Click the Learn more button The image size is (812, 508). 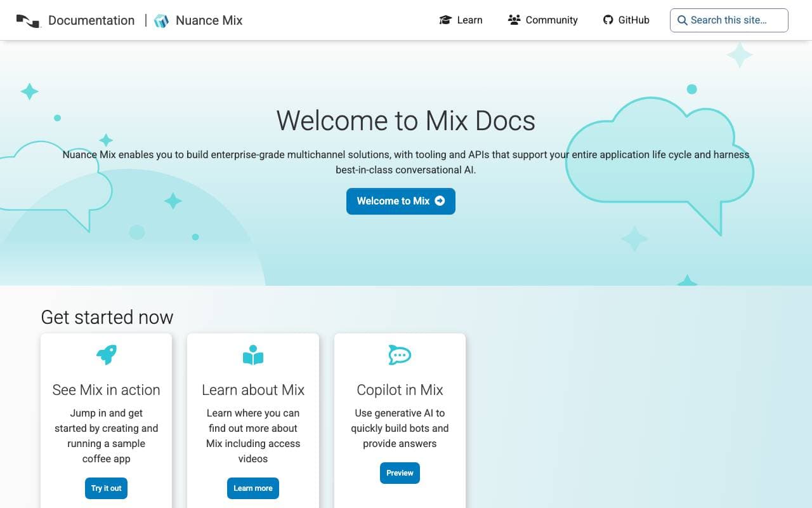[x=253, y=488]
